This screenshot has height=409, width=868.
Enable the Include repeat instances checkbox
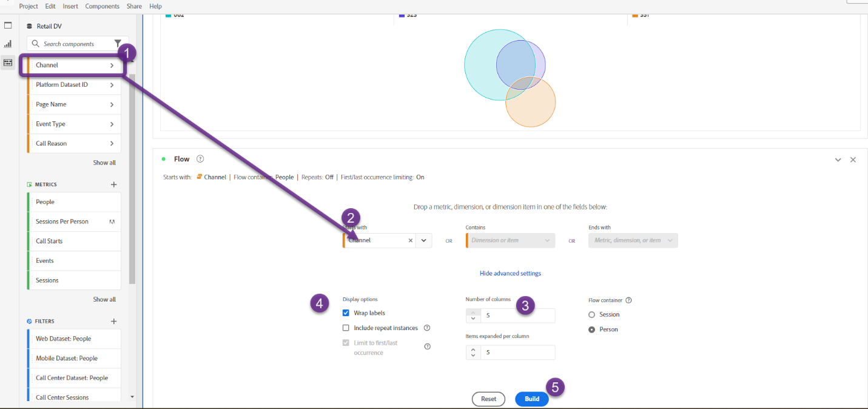(346, 328)
